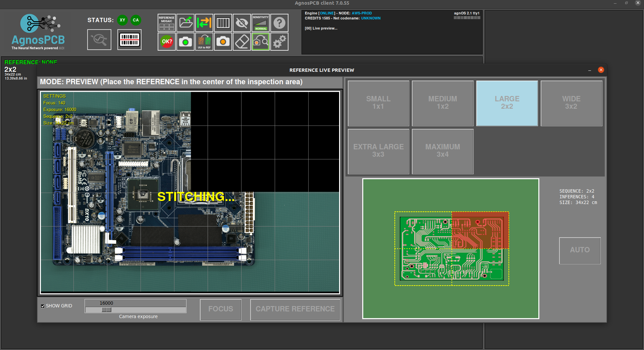
Task: Close the Reference Live Preview dialog
Action: point(601,70)
